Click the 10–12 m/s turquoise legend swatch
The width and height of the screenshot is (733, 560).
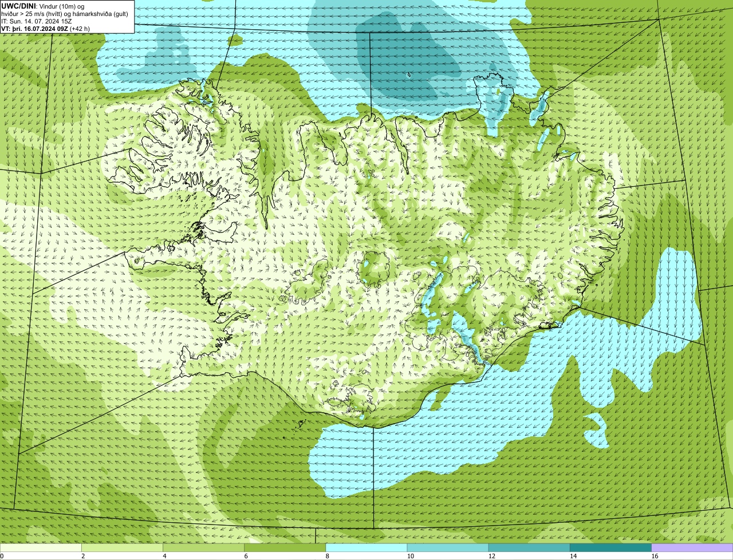coord(448,548)
